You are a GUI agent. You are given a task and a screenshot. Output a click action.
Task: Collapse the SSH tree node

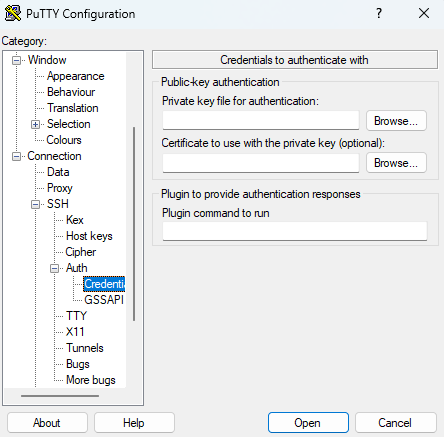click(x=35, y=204)
